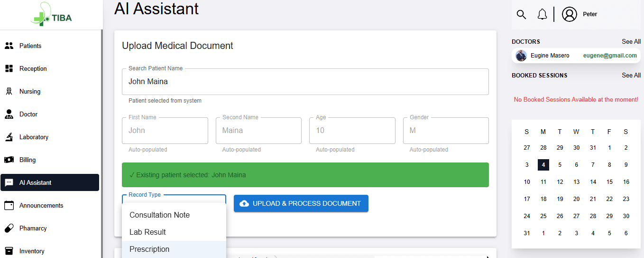Open the Phamarcy menu item
The width and height of the screenshot is (644, 258).
(x=33, y=228)
